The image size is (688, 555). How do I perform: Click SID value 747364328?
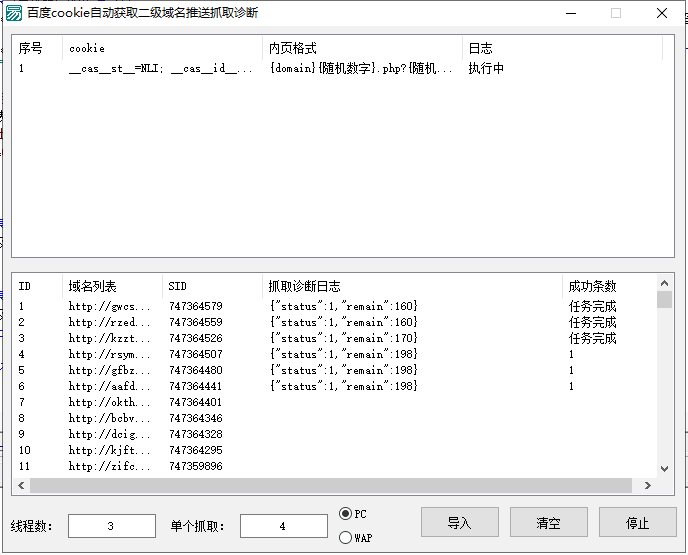pos(196,434)
